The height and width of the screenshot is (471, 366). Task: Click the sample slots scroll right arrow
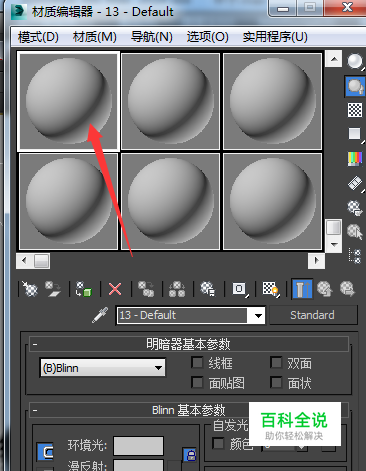pyautogui.click(x=316, y=261)
